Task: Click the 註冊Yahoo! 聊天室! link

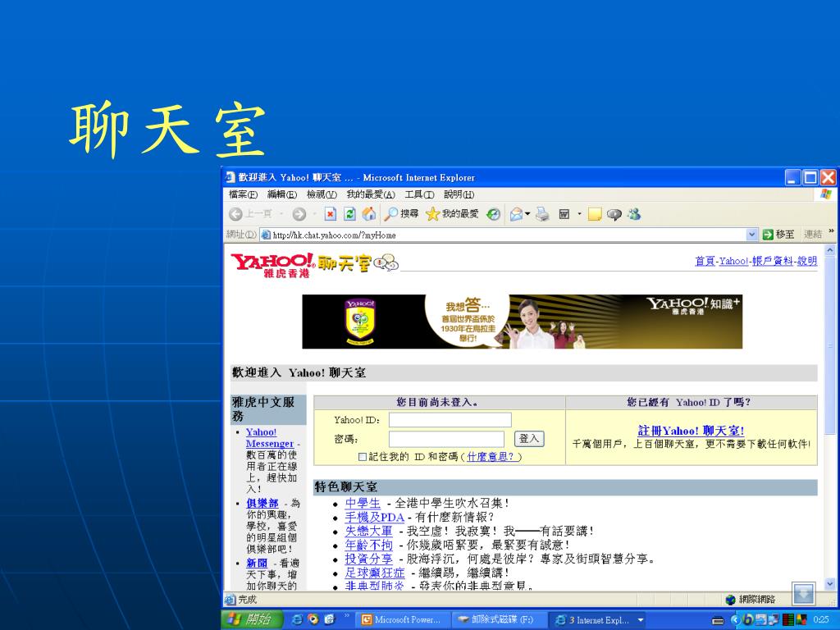Action: point(691,431)
